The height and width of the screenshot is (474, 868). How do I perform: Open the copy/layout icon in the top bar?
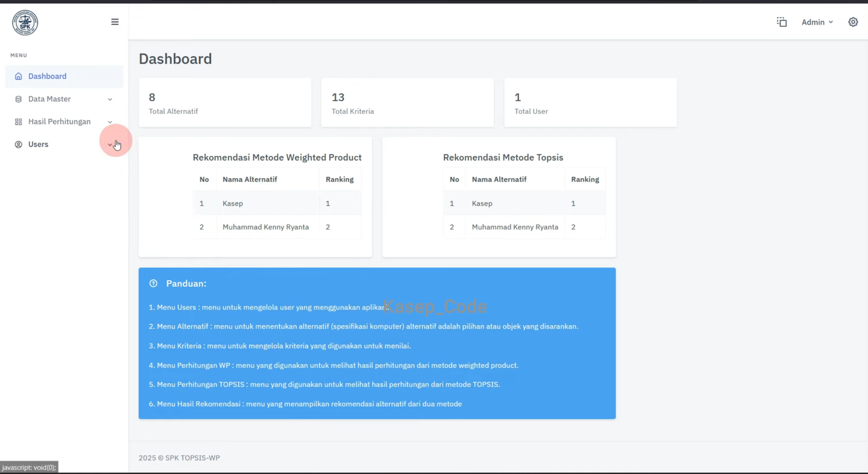[782, 22]
